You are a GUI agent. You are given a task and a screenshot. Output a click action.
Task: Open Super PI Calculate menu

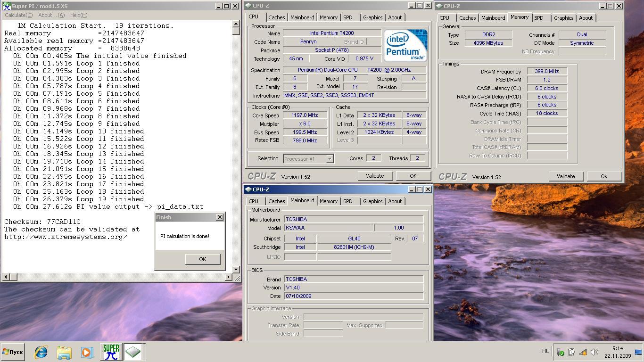pyautogui.click(x=18, y=15)
